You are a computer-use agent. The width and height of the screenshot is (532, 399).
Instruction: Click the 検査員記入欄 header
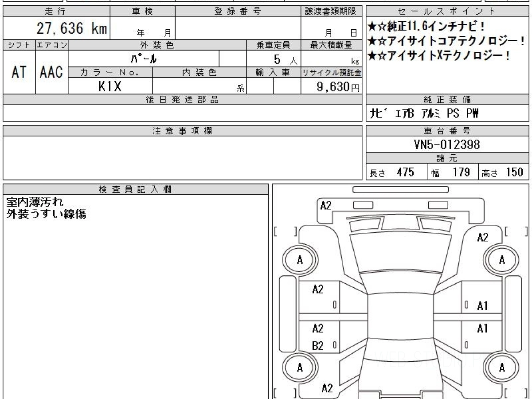point(136,189)
